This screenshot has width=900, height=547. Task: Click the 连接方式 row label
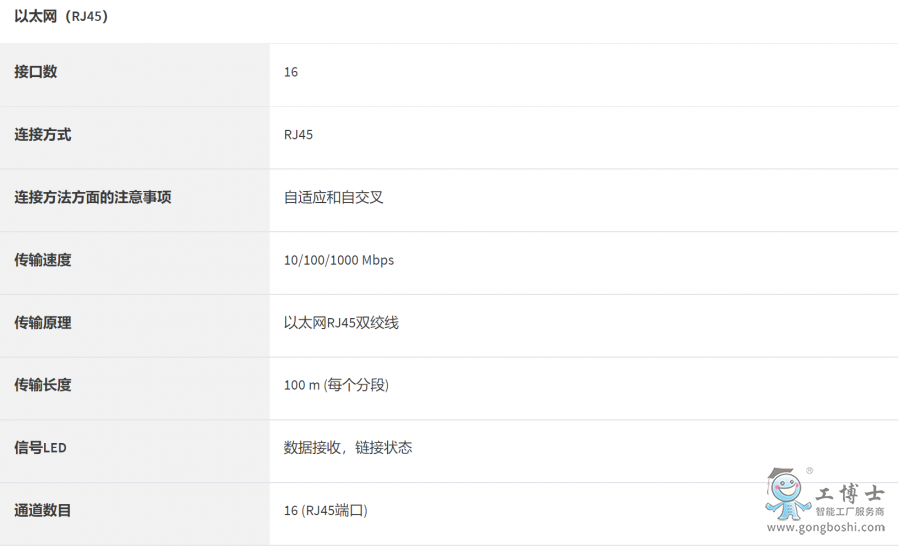42,135
